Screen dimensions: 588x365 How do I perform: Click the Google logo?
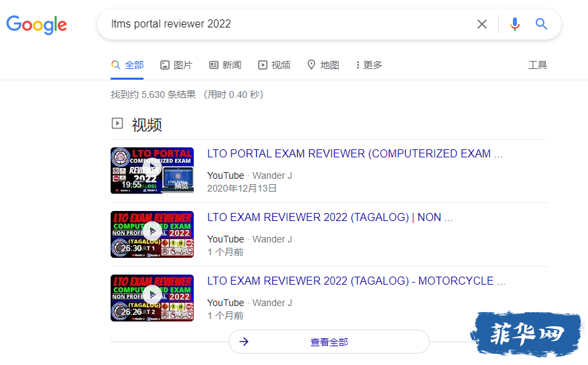pyautogui.click(x=36, y=25)
